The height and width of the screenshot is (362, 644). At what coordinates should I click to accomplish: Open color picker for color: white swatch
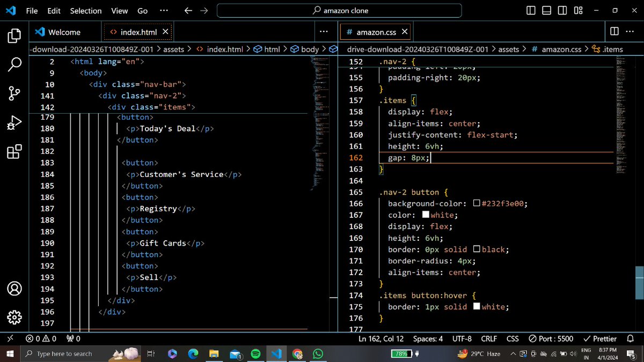click(426, 215)
